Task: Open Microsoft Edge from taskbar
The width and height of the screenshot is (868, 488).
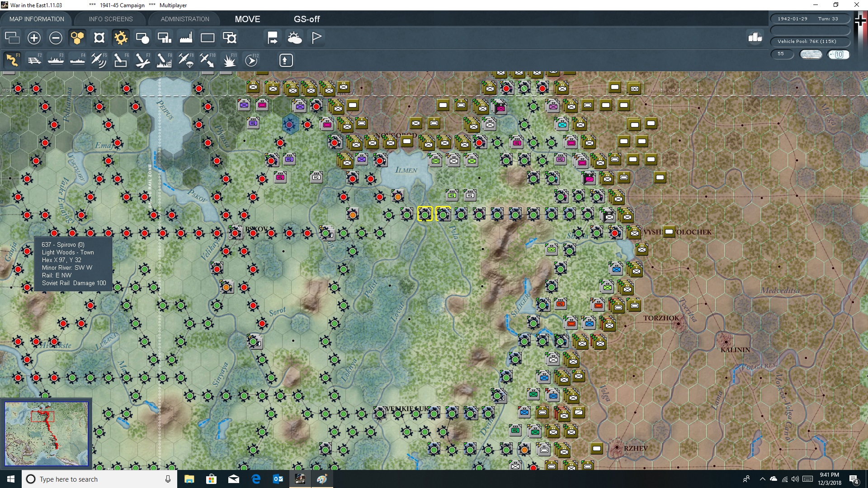Action: tap(256, 479)
